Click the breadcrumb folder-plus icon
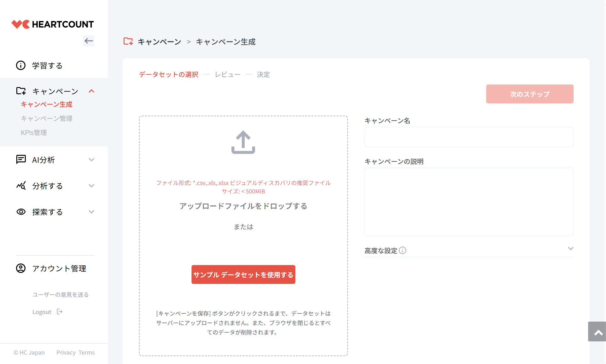 coord(128,41)
